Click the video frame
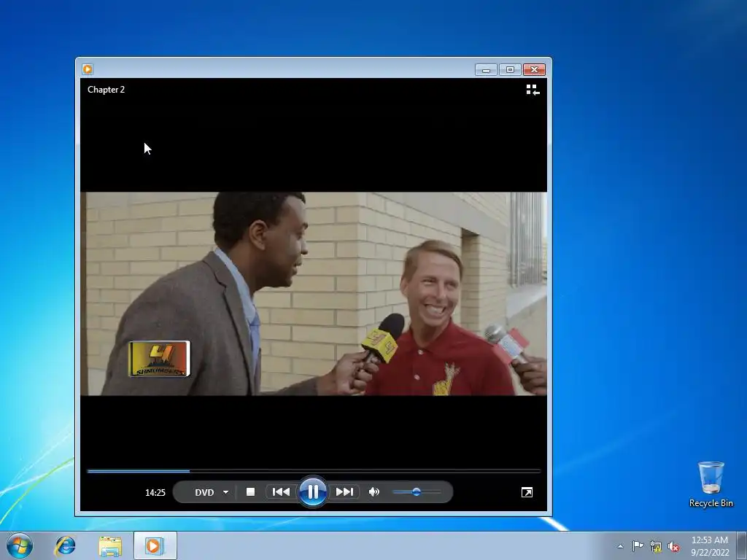The height and width of the screenshot is (560, 747). coord(314,293)
